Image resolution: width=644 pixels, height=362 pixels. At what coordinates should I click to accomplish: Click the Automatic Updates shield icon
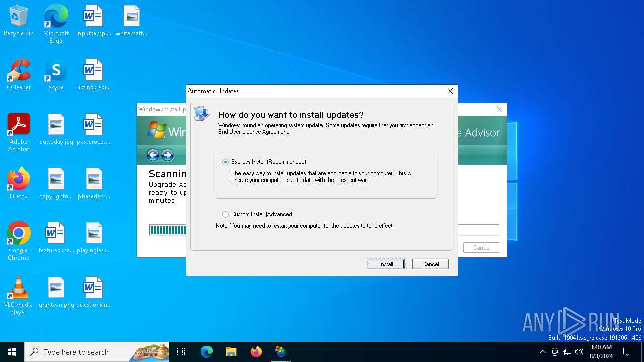(202, 114)
